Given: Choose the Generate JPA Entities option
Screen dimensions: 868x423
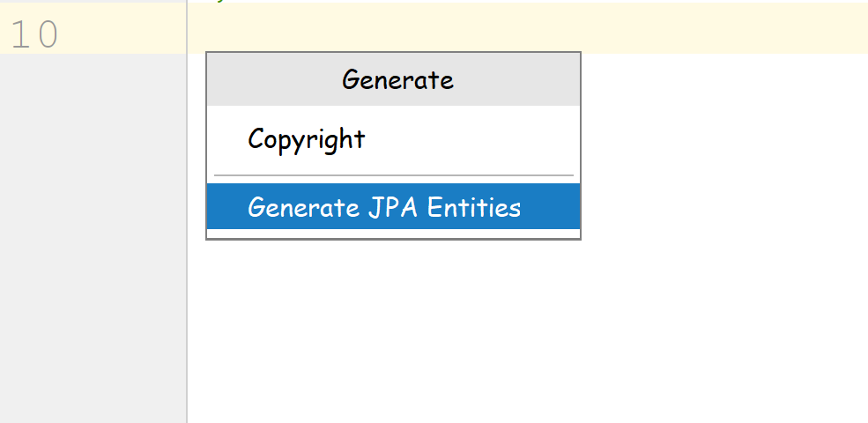Looking at the screenshot, I should point(384,208).
